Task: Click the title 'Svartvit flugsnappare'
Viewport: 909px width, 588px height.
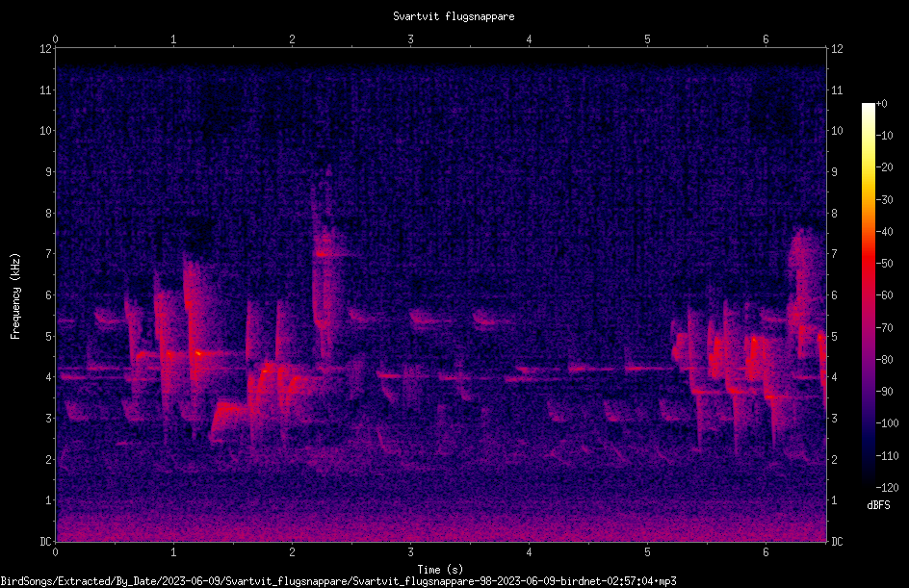Action: (x=454, y=16)
